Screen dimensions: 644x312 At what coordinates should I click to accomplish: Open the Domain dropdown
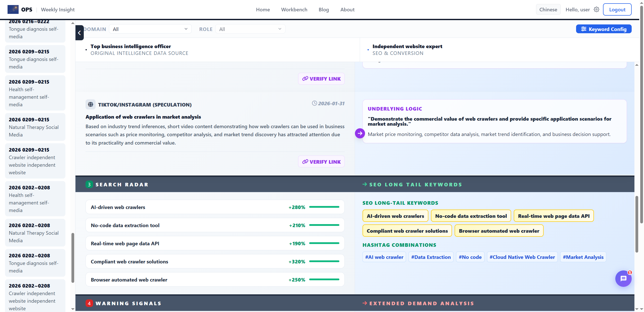click(150, 29)
